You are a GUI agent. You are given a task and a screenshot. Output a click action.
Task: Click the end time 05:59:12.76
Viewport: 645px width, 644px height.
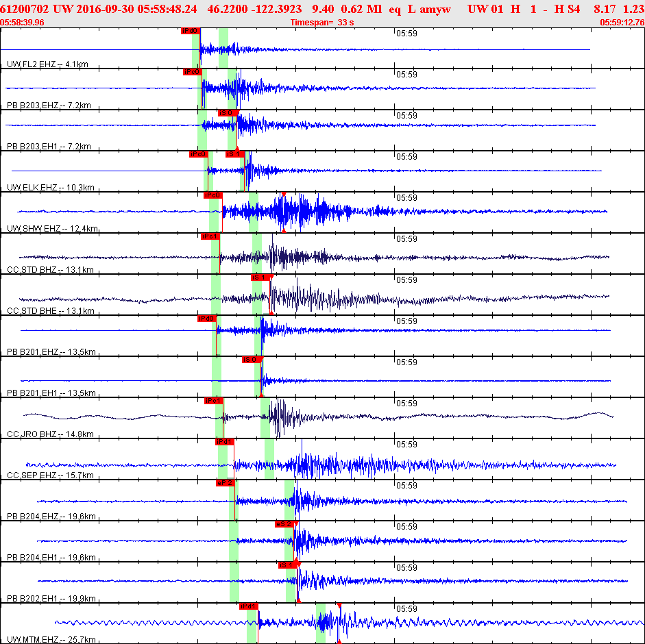[x=622, y=22]
